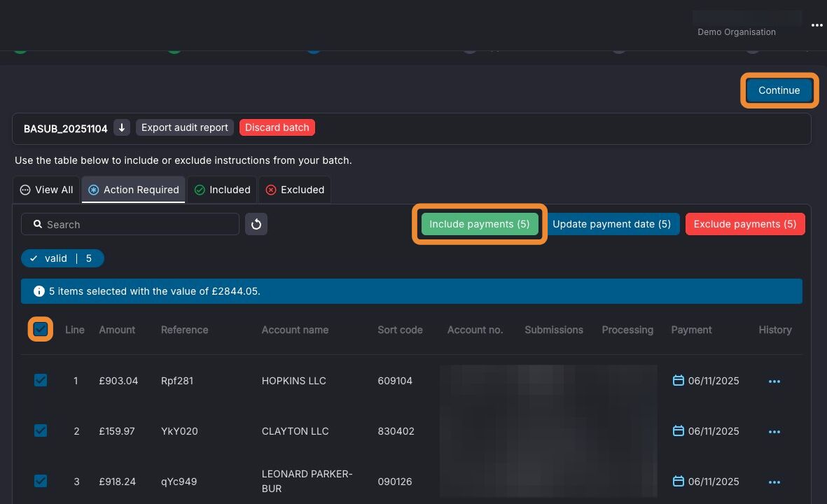The height and width of the screenshot is (504, 827).
Task: Click the reference YkY020
Action: click(179, 431)
